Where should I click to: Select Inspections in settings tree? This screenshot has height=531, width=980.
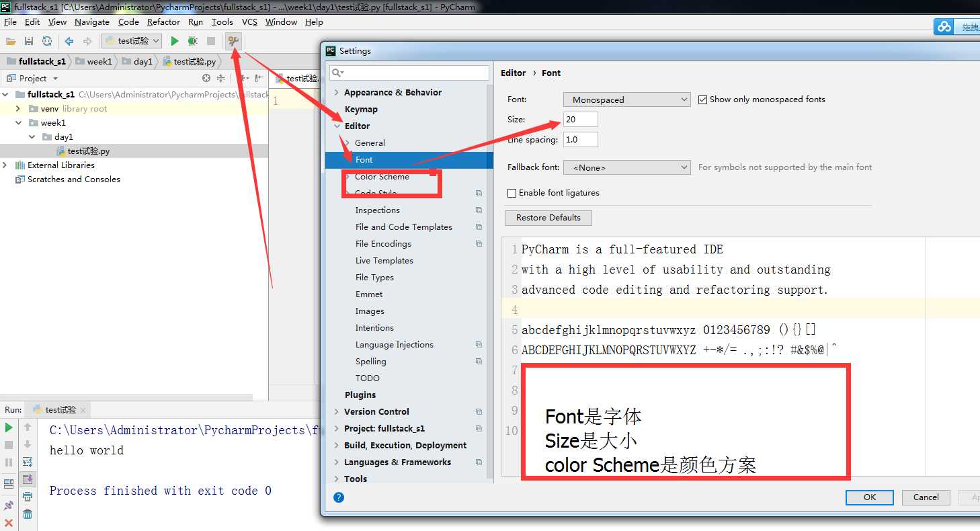377,210
